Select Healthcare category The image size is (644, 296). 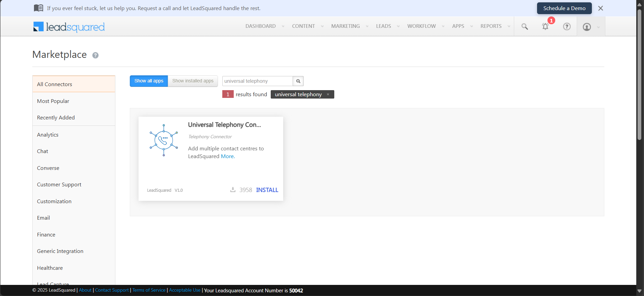[74, 268]
